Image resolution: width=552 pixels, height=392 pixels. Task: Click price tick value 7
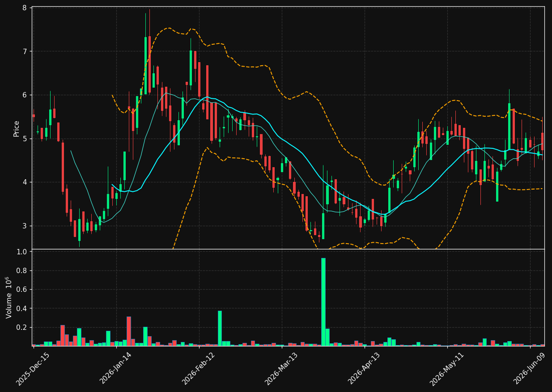click(24, 51)
